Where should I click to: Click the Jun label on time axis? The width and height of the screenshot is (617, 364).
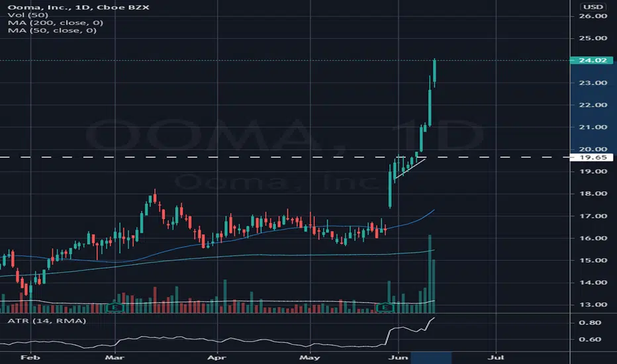click(399, 357)
